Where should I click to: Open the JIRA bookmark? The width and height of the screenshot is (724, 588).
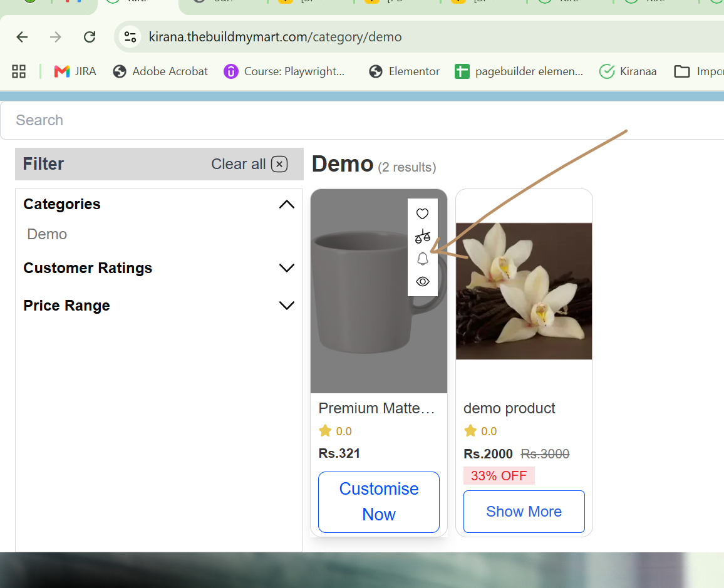[75, 71]
